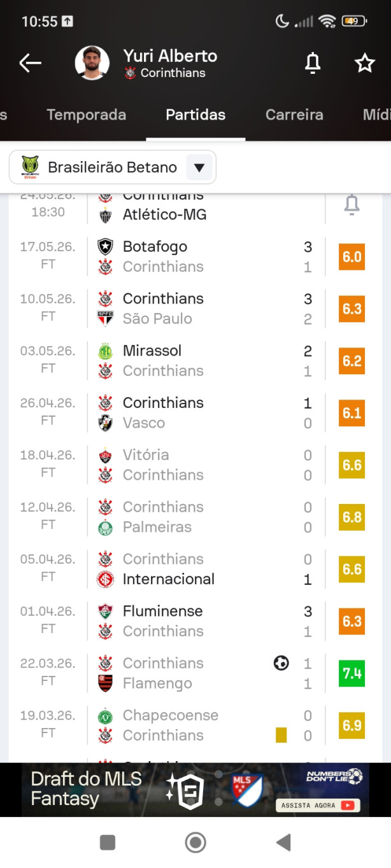Image resolution: width=391 pixels, height=868 pixels.
Task: Click the dropdown arrow beside Brasileirão Betano
Action: (199, 167)
